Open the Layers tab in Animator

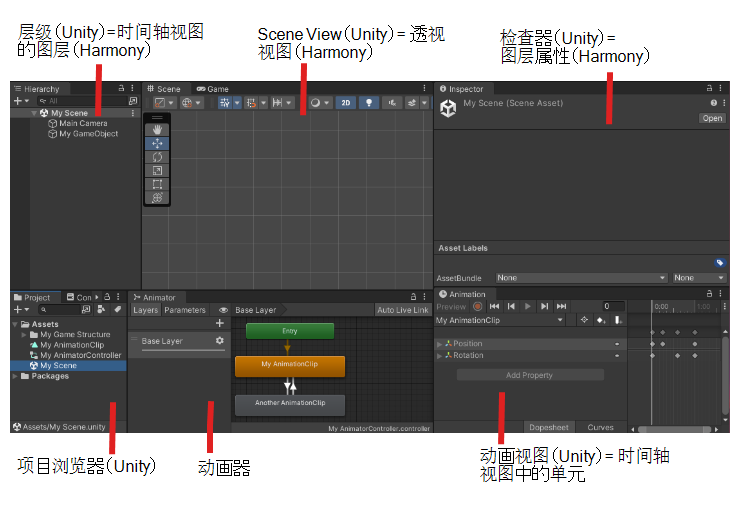(x=145, y=310)
